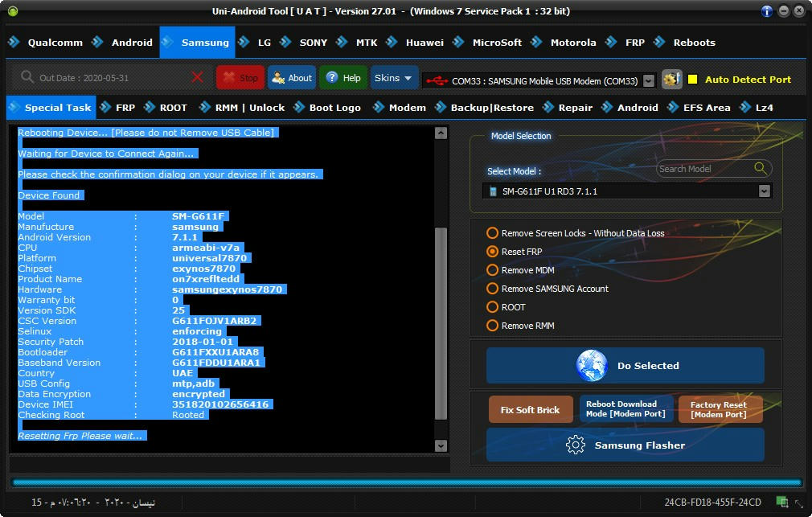The image size is (812, 517).
Task: Click the arrow icon before MTK
Action: click(x=342, y=42)
